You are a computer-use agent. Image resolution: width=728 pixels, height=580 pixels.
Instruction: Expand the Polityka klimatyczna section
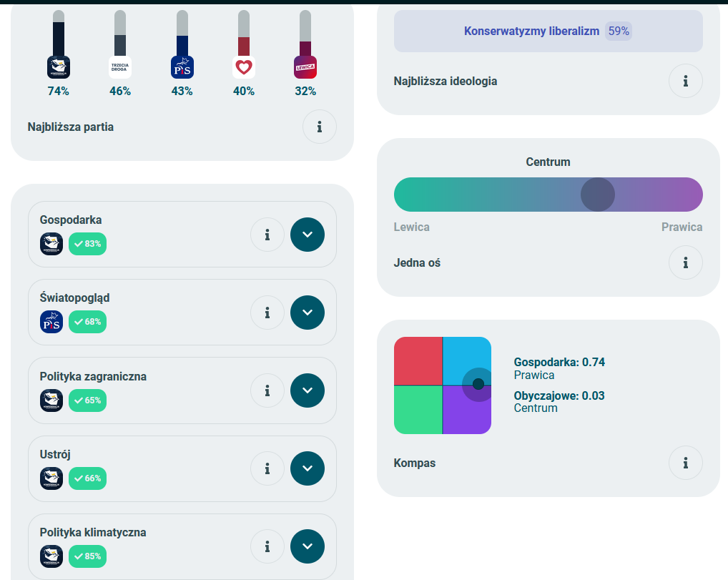[x=308, y=546]
